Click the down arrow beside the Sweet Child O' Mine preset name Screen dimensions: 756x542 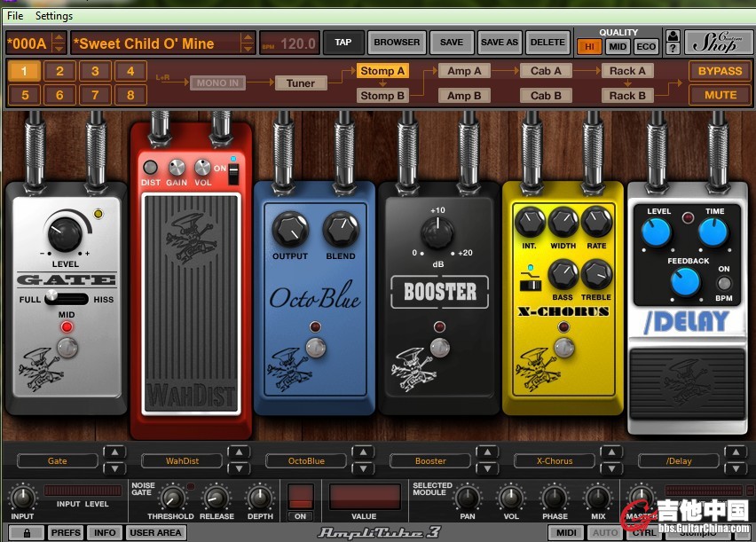coord(248,48)
